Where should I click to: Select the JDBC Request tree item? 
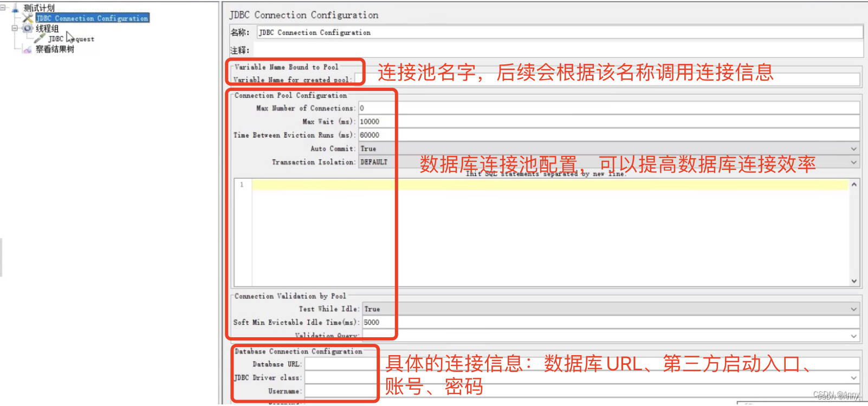pos(71,39)
